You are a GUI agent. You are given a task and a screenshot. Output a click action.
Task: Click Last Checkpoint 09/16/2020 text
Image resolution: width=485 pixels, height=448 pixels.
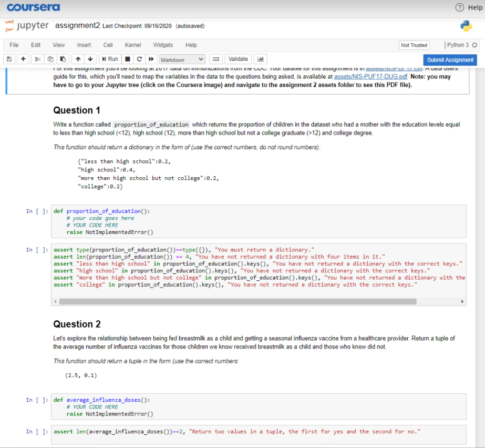[137, 26]
